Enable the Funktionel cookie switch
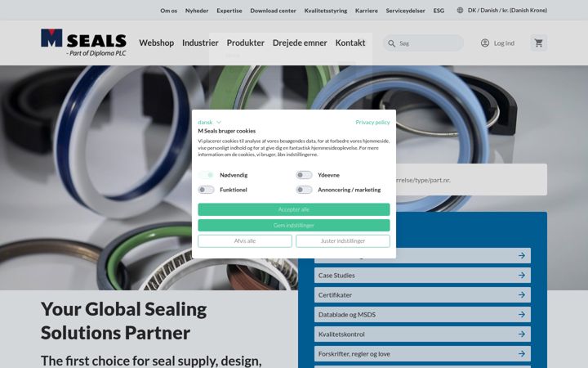This screenshot has width=588, height=368. (207, 190)
